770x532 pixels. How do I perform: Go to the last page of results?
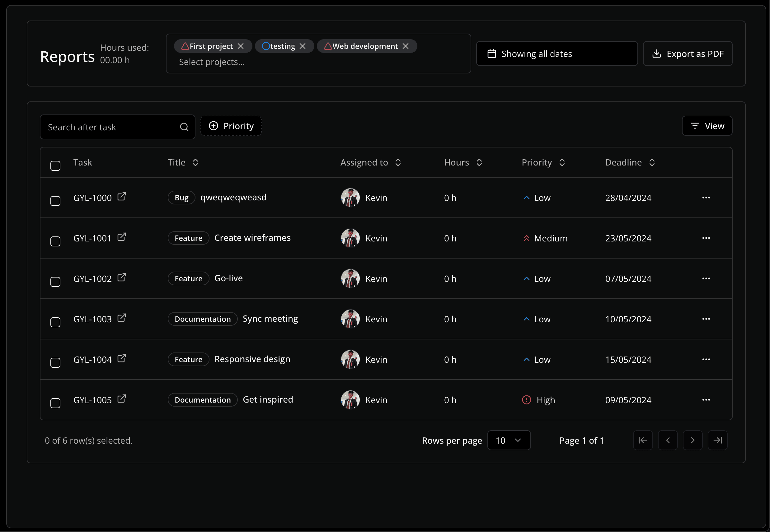coord(718,440)
